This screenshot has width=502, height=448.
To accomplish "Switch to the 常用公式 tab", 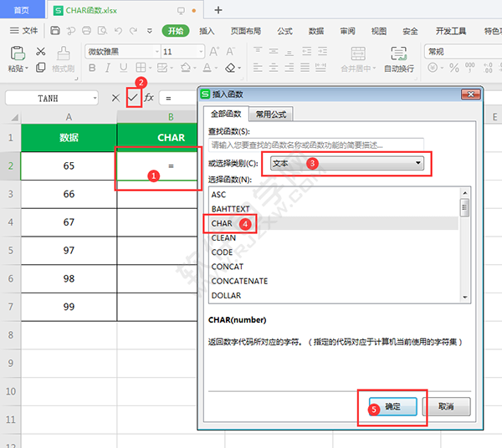I will point(270,114).
